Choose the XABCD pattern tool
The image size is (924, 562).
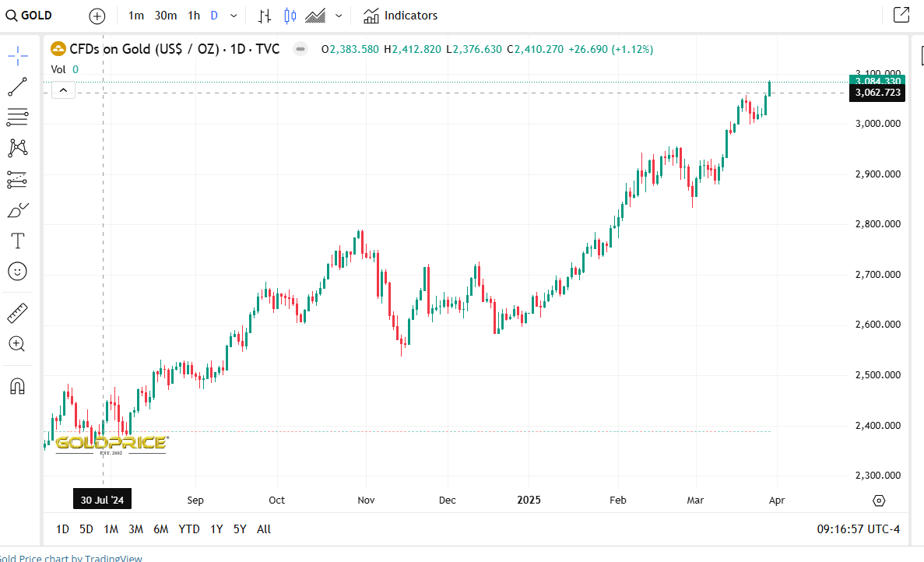pos(18,148)
